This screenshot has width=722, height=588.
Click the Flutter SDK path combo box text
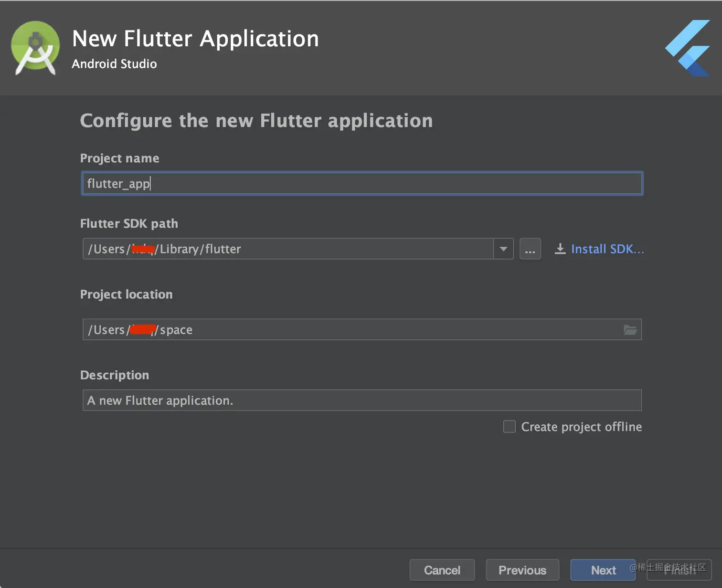(287, 249)
